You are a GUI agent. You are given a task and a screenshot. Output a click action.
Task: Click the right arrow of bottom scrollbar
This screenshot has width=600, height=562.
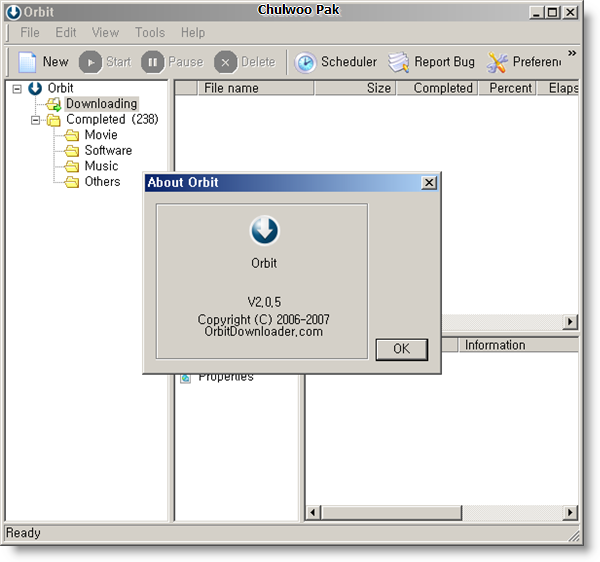pyautogui.click(x=570, y=513)
